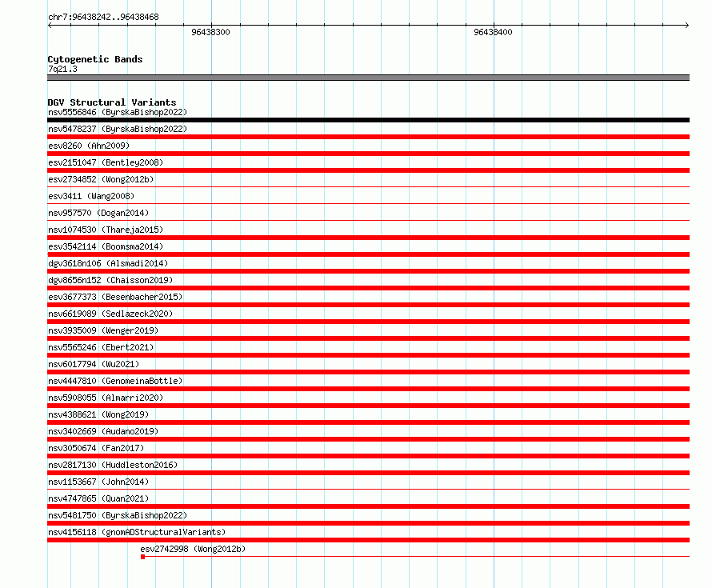Open variant nsv2817130 (Huddleston2016)

click(113, 465)
